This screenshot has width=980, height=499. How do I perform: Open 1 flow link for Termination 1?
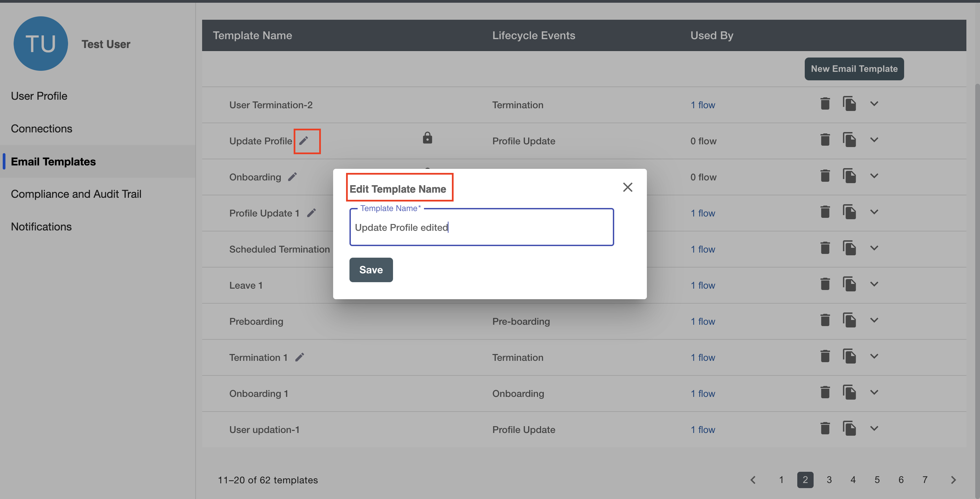point(703,358)
